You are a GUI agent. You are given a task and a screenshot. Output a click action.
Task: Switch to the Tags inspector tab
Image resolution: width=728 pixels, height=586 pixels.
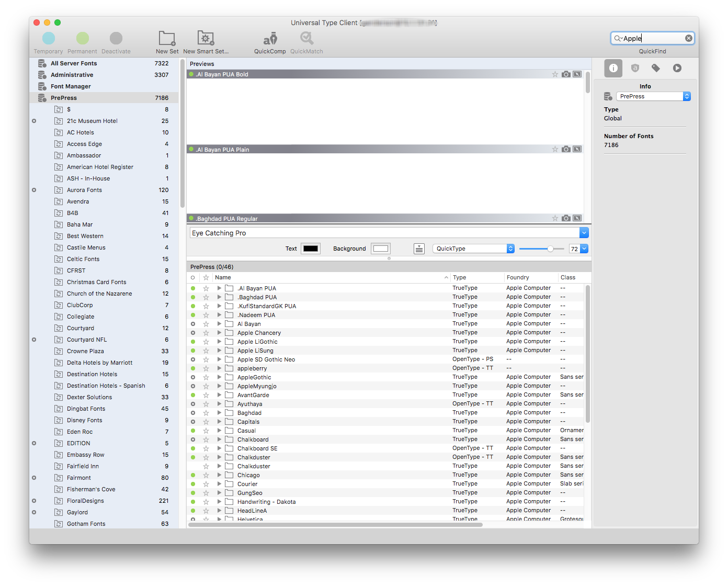[x=656, y=68]
